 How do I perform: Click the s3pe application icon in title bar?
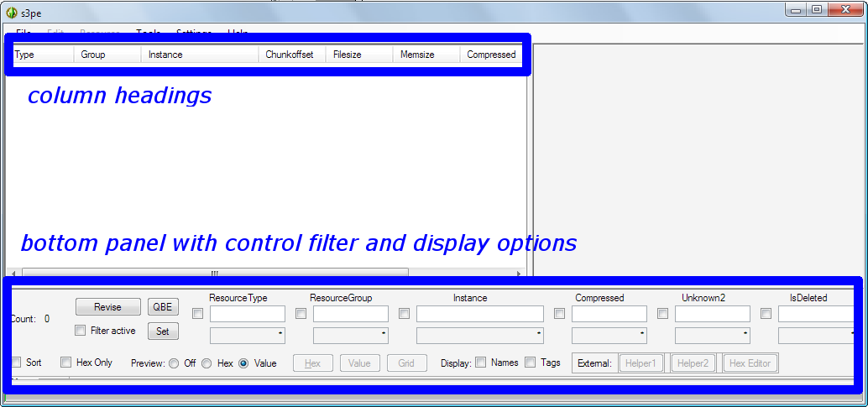point(11,13)
